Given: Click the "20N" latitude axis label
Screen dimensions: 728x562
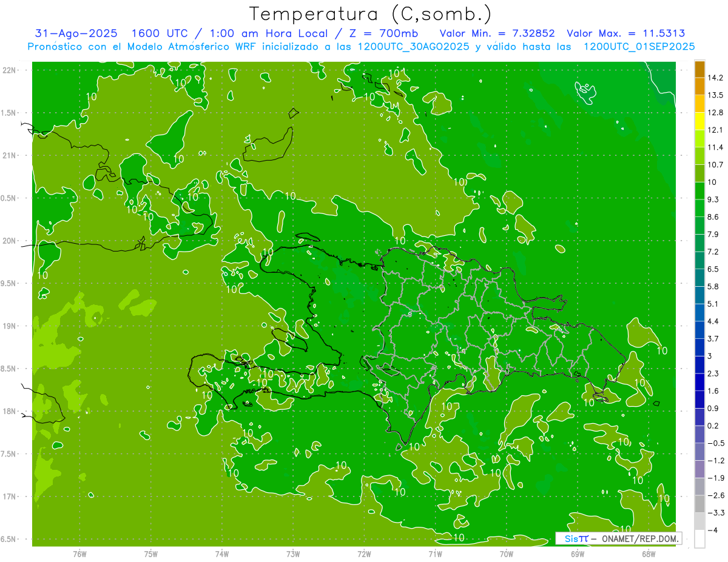Looking at the screenshot, I should point(9,241).
